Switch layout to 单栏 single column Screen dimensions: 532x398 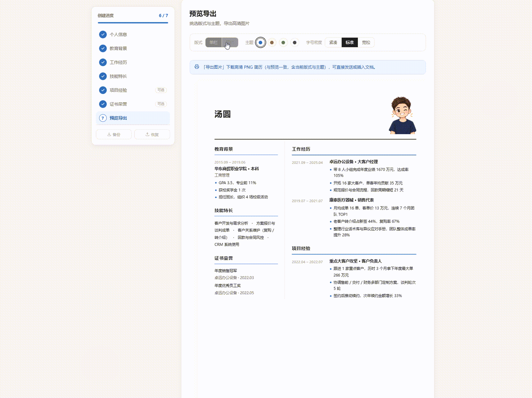(214, 42)
